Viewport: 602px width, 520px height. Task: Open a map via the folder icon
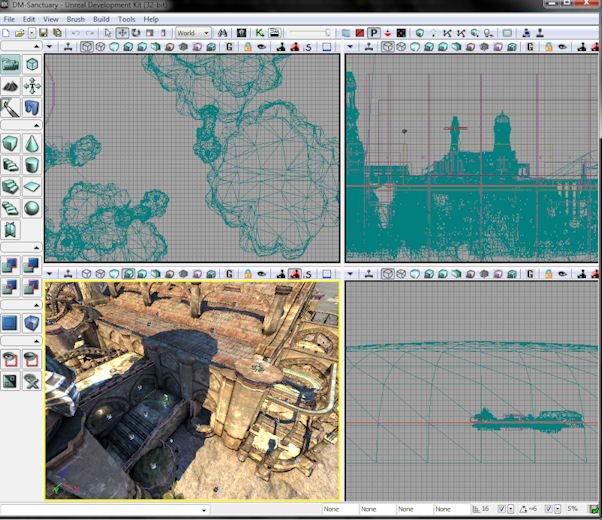[19, 33]
